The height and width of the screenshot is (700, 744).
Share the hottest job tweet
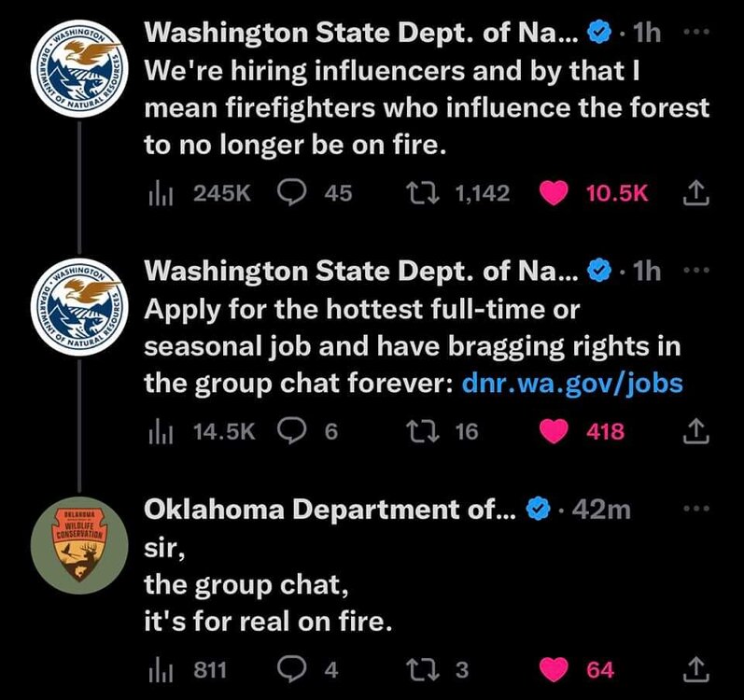point(697,431)
